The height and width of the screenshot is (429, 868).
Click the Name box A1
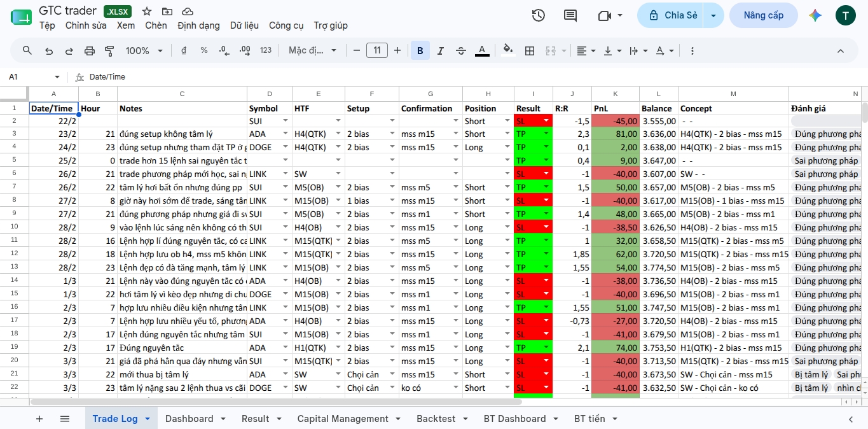pos(34,77)
